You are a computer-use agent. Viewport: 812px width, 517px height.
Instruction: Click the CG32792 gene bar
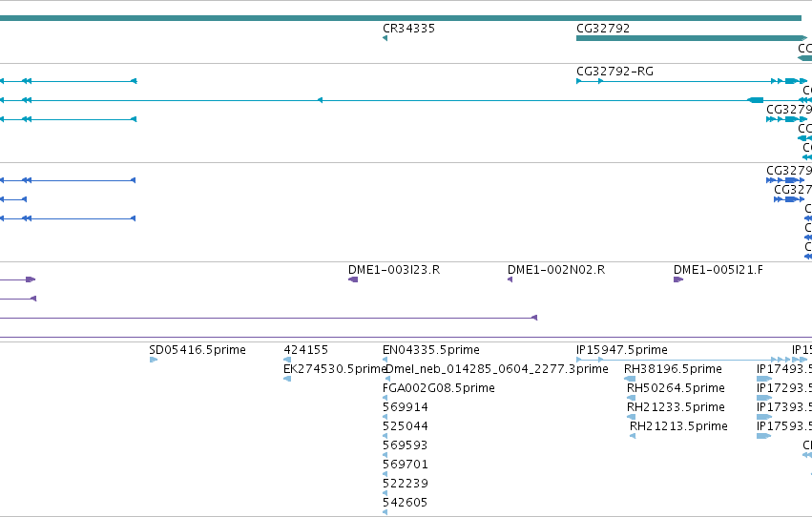(692, 38)
